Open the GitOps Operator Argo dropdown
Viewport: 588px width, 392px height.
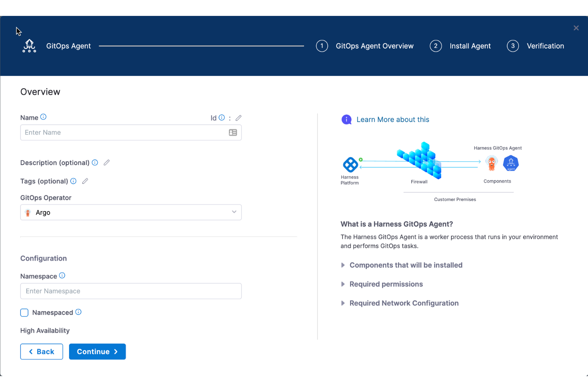pyautogui.click(x=131, y=212)
